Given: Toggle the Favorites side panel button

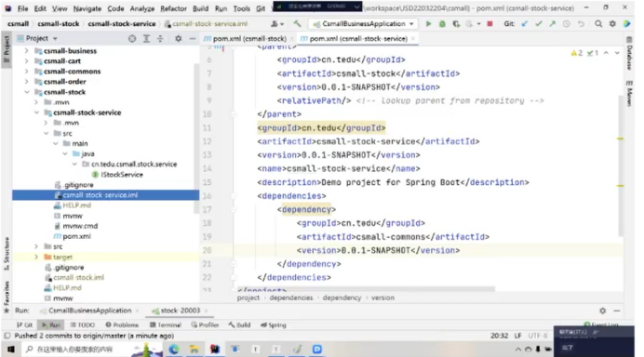Looking at the screenshot, I should pos(7,297).
